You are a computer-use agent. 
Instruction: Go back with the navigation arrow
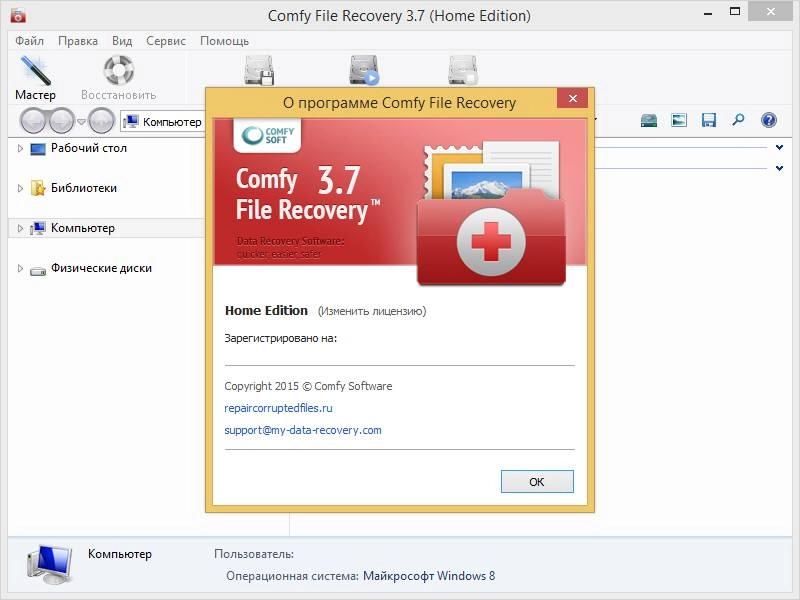click(34, 121)
